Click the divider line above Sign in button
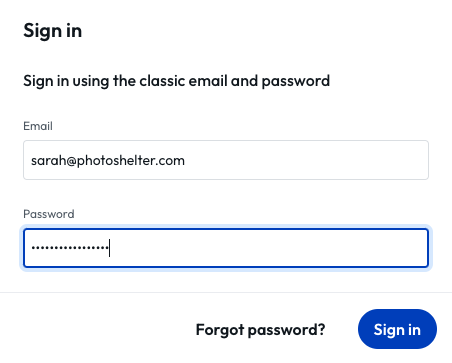The width and height of the screenshot is (452, 363). pyautogui.click(x=226, y=293)
